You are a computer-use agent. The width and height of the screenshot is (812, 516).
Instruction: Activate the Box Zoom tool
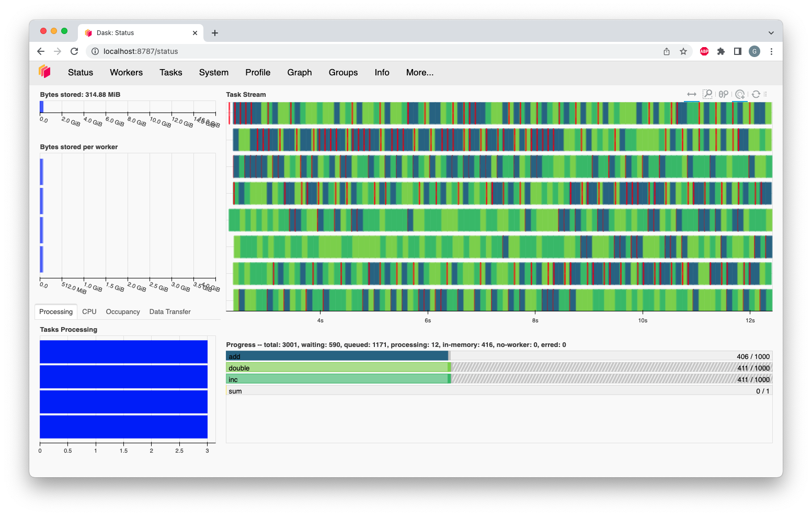pos(707,94)
